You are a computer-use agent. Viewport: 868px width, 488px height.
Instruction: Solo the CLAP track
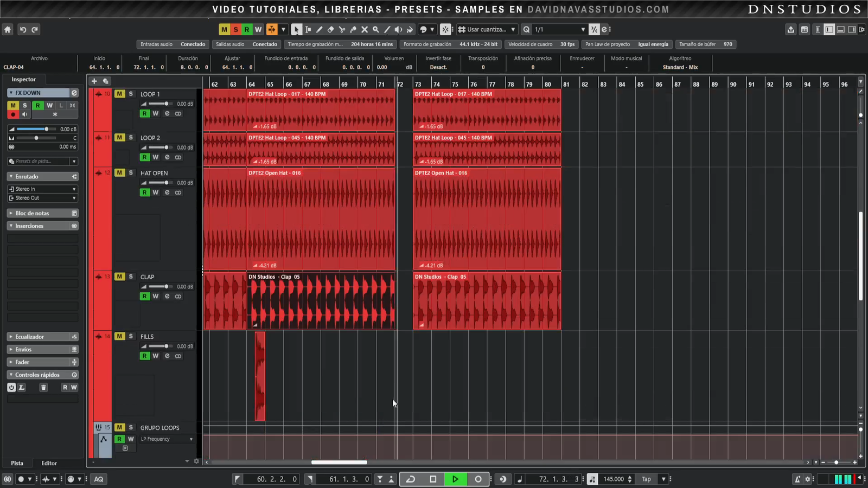(131, 277)
